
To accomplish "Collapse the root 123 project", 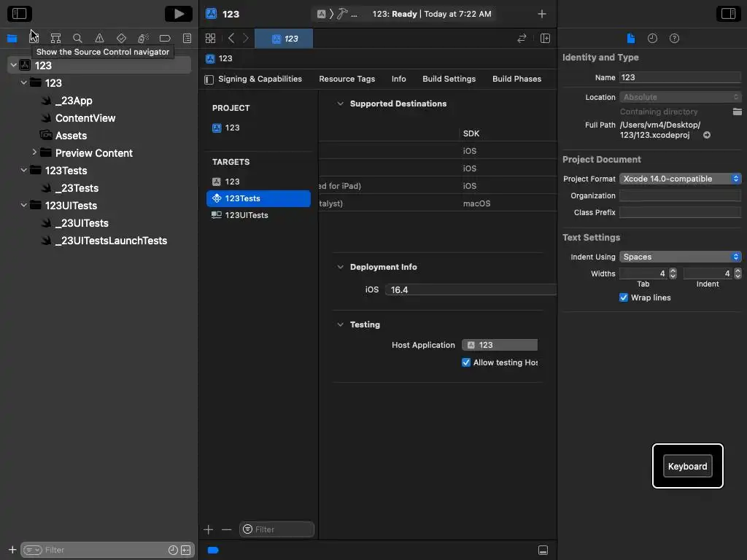I will pyautogui.click(x=13, y=65).
